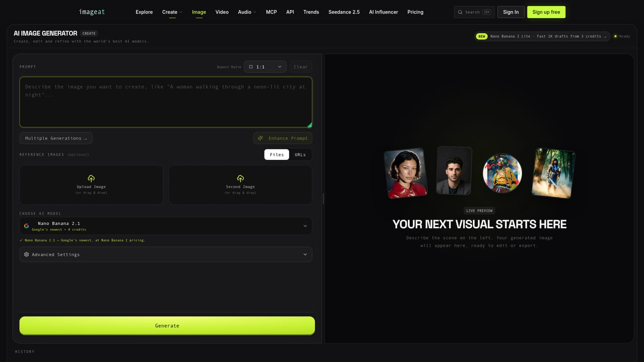Click the HISTORY section label
The image size is (644, 362).
[x=25, y=351]
